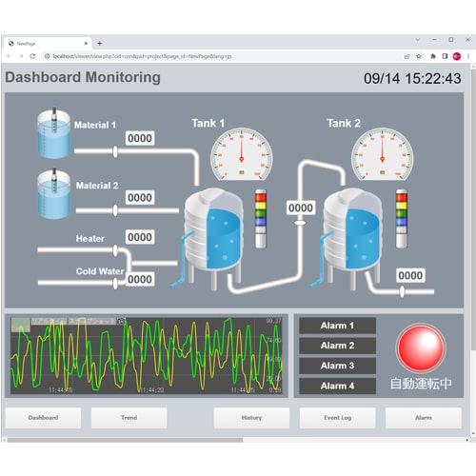Image resolution: width=476 pixels, height=476 pixels.
Task: Click the Tank 1 pressure gauge
Action: (241, 154)
